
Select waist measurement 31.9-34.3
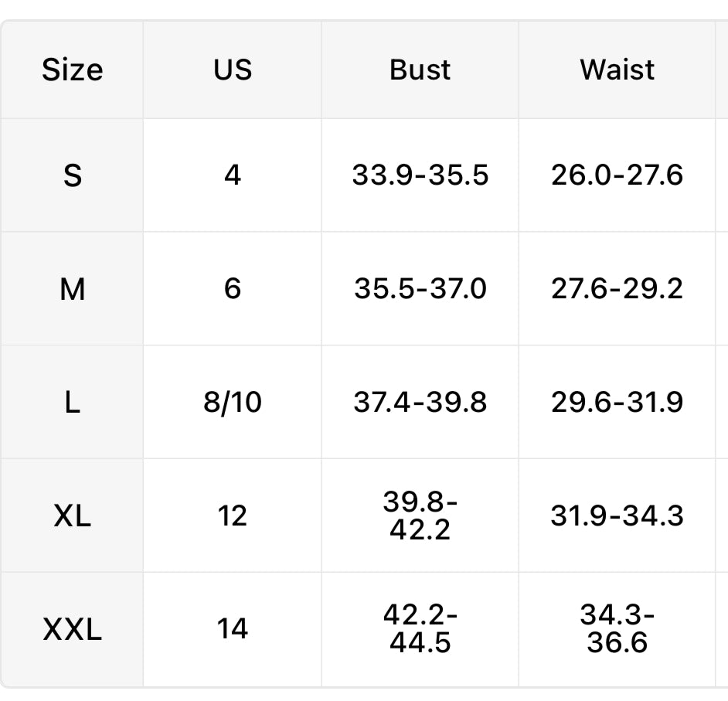[x=617, y=516]
